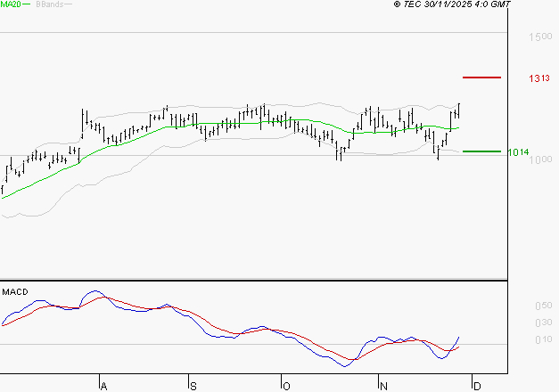Click the MACD panel title
This screenshot has width=559, height=392.
click(15, 292)
